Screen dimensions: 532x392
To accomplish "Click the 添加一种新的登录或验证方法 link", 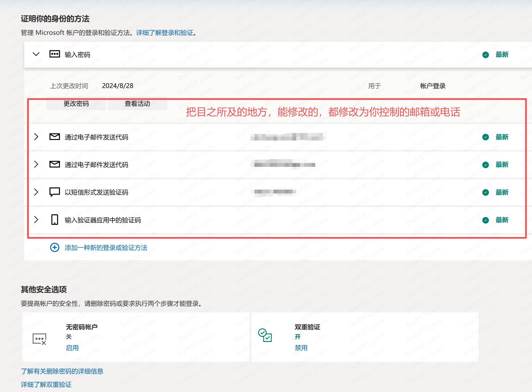I will point(106,248).
